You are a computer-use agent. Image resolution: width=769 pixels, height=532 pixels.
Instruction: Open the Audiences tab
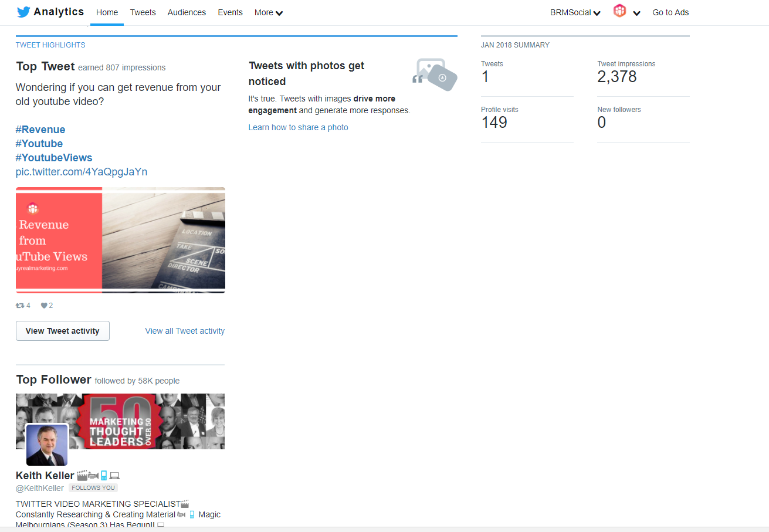[187, 12]
